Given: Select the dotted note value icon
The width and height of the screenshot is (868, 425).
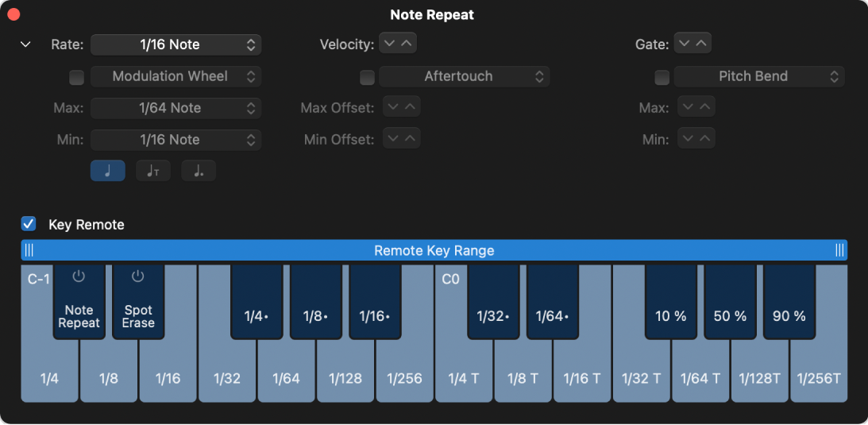Looking at the screenshot, I should (x=199, y=171).
